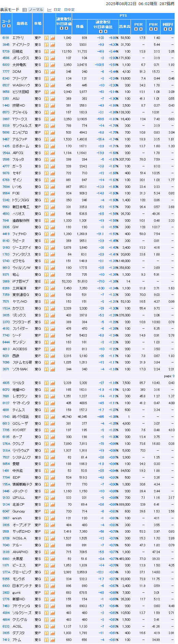178x644 pixels.
Task: Open stock code 2869 link
Action: pyautogui.click(x=6, y=282)
